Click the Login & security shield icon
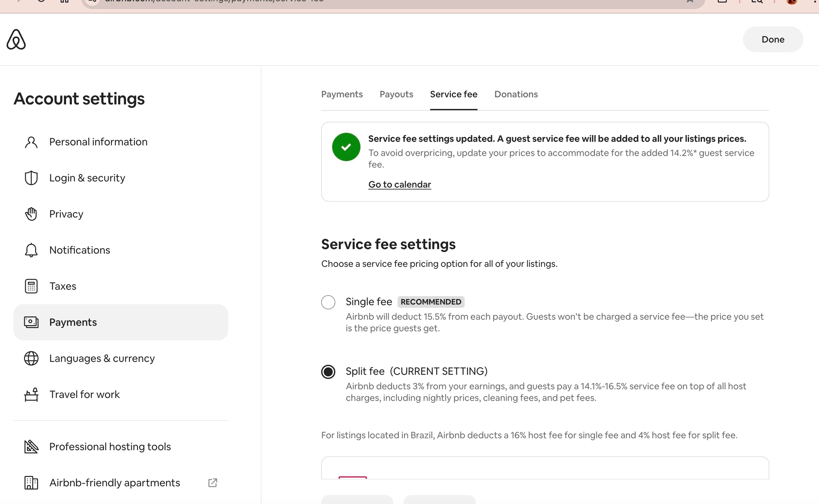 31,178
